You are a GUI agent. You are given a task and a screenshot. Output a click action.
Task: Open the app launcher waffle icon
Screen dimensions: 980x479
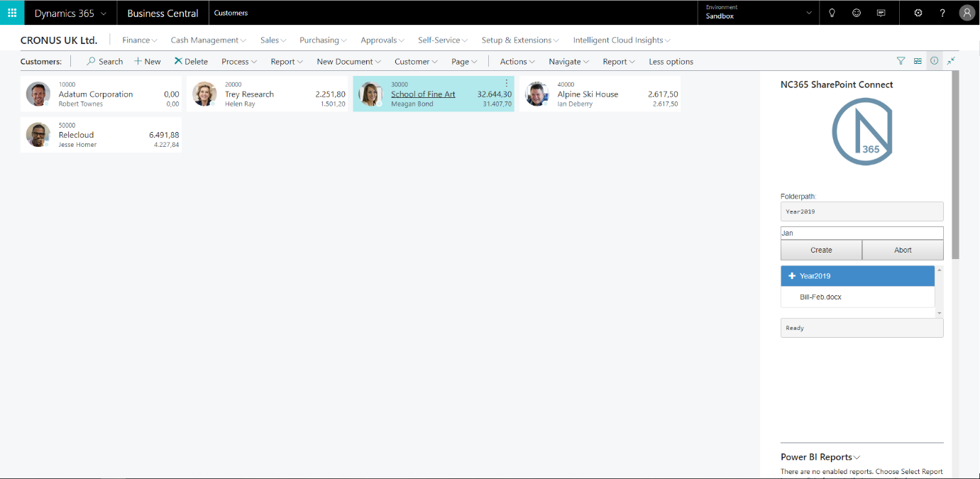click(x=12, y=13)
